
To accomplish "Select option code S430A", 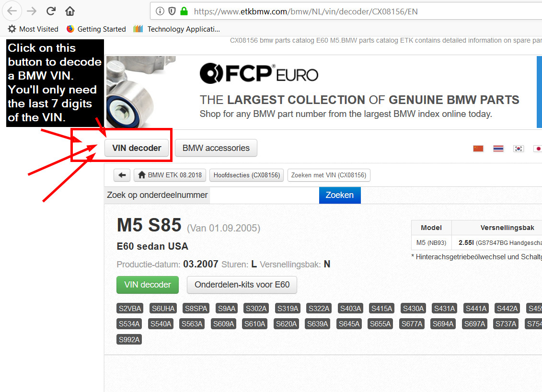I will (413, 308).
